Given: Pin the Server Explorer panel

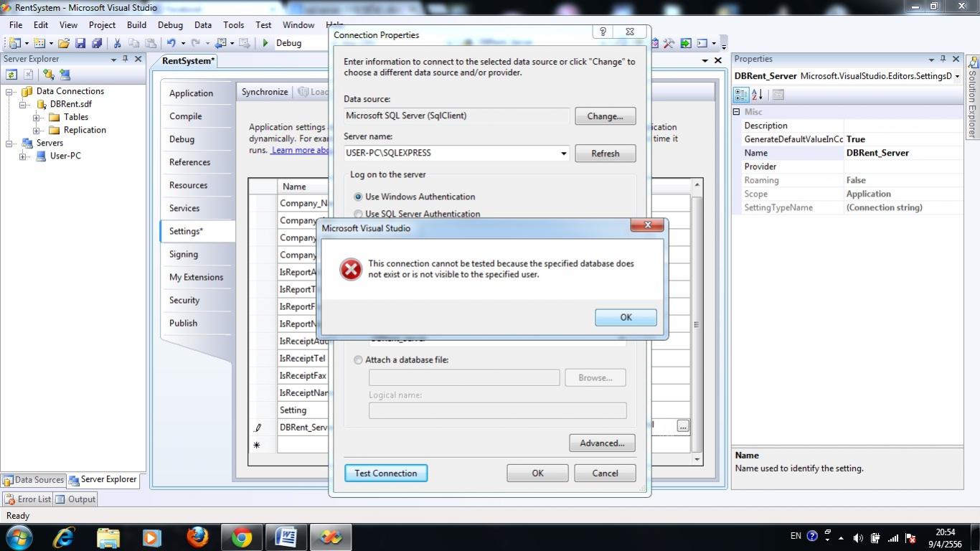Looking at the screenshot, I should pos(126,59).
